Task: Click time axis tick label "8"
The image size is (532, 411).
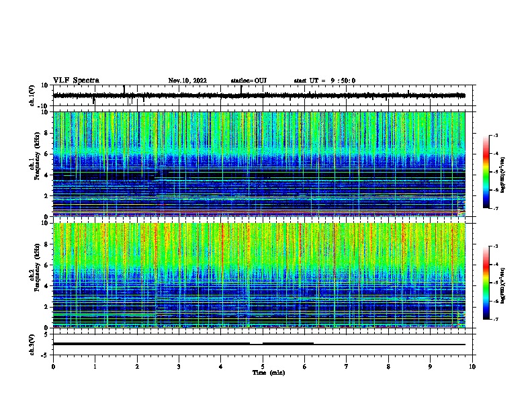Action: (x=388, y=367)
